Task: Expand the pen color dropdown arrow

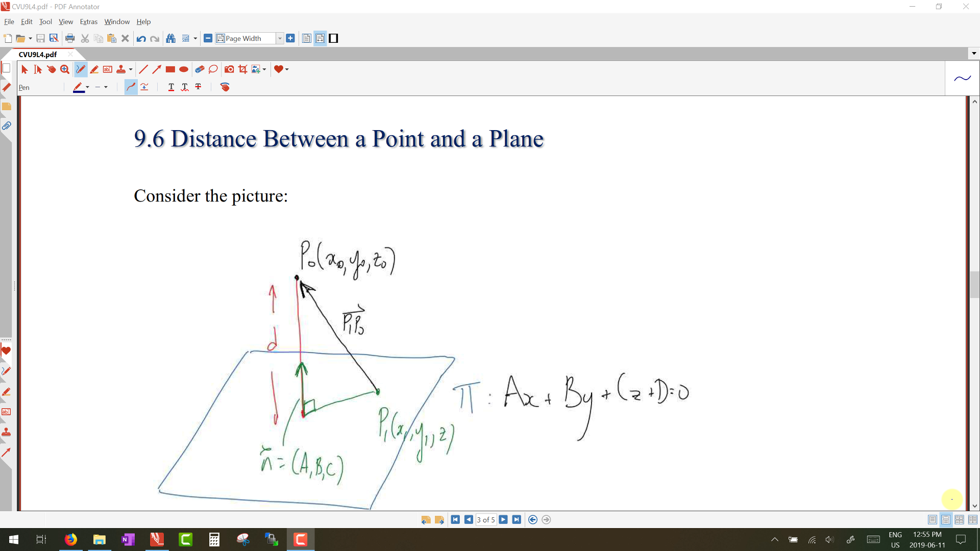Action: [88, 87]
